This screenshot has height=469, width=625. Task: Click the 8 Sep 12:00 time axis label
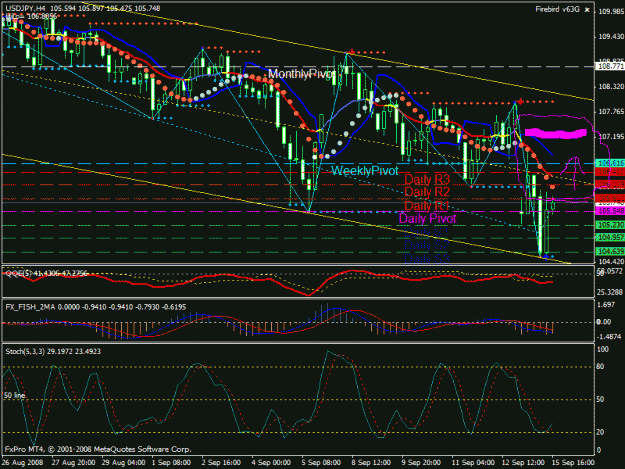coord(371,463)
